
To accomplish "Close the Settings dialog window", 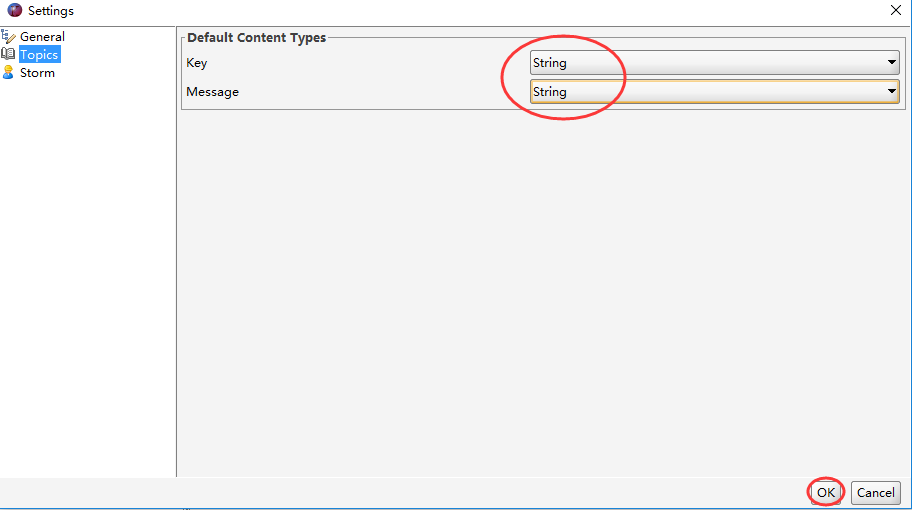I will [894, 11].
